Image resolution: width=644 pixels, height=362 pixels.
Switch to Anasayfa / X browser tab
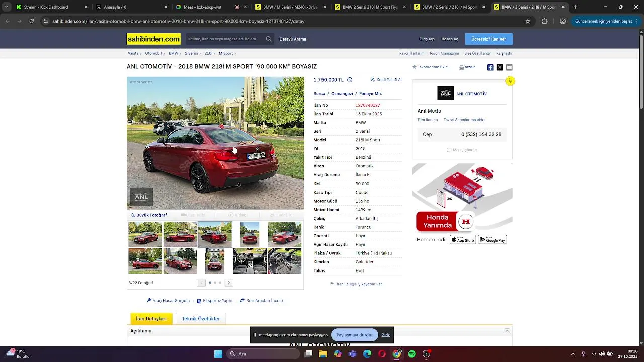[131, 7]
